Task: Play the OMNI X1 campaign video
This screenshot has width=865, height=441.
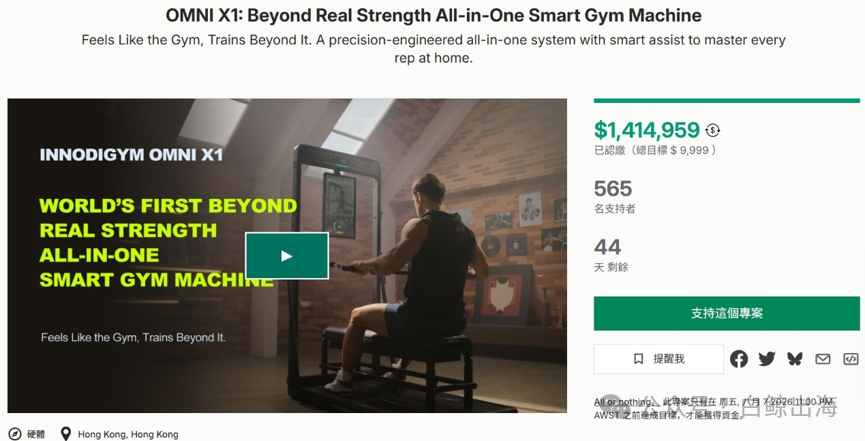Action: coord(287,256)
